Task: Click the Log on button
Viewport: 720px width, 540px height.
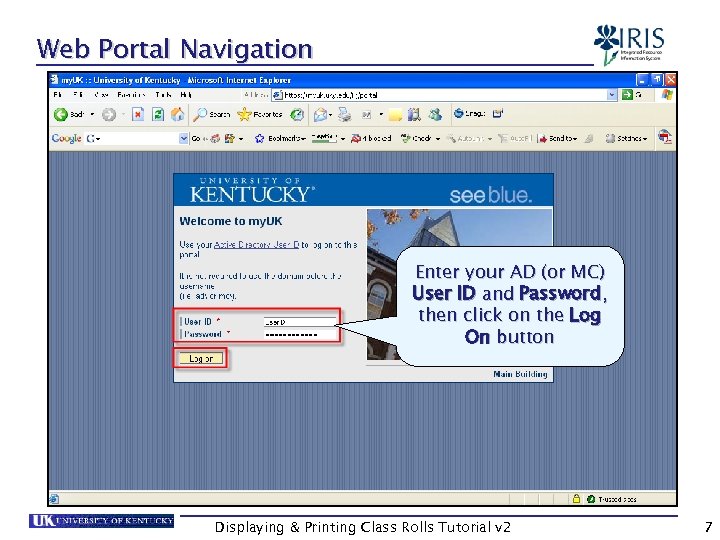Action: click(x=201, y=359)
